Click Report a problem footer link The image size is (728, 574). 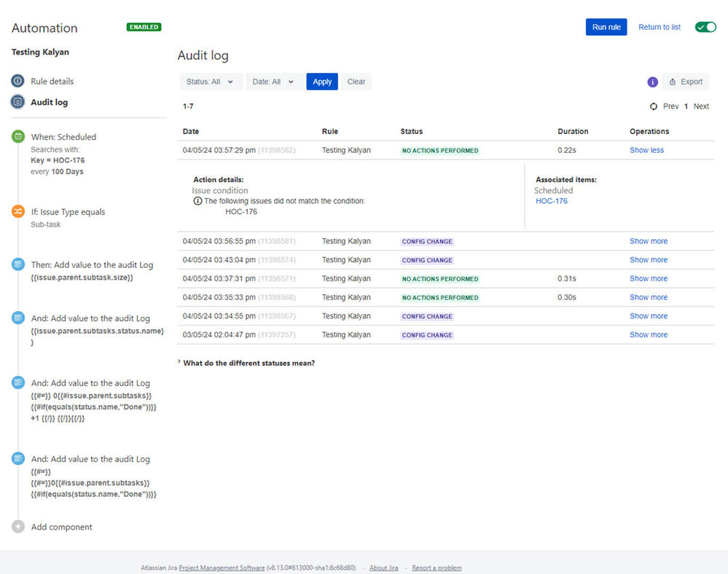(437, 567)
